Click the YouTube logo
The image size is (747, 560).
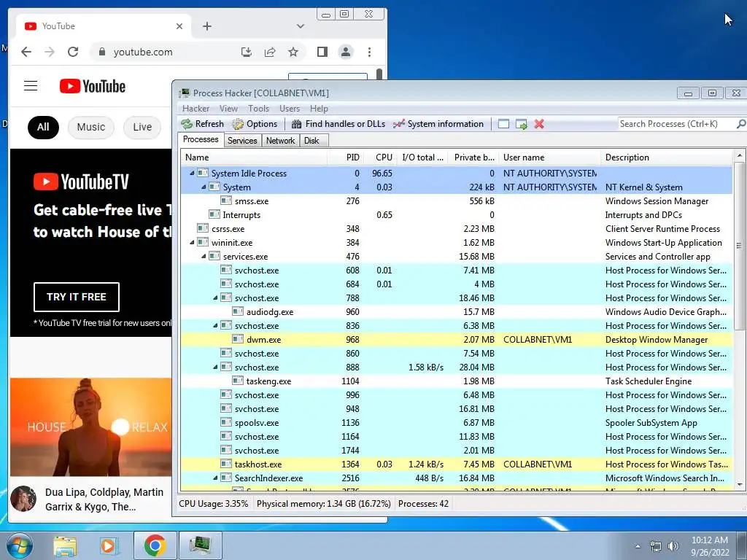click(93, 86)
